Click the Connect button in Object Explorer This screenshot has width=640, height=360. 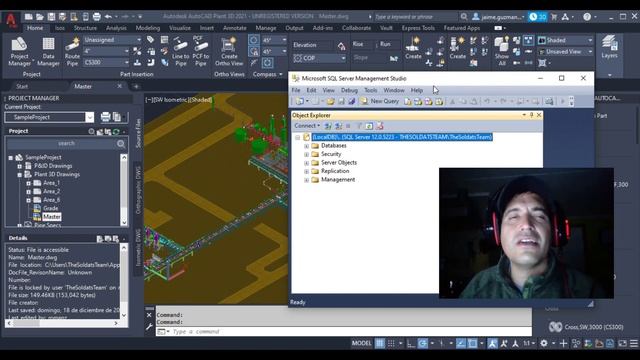307,126
